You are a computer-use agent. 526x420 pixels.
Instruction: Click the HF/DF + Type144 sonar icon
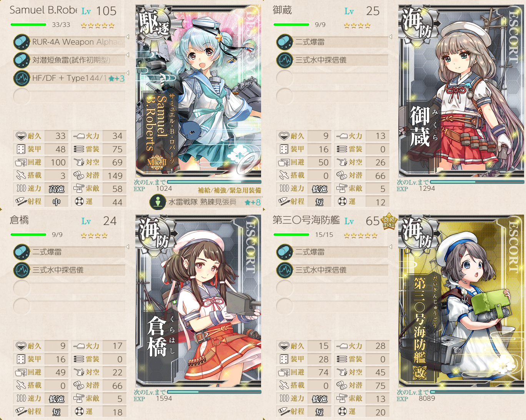pyautogui.click(x=22, y=78)
